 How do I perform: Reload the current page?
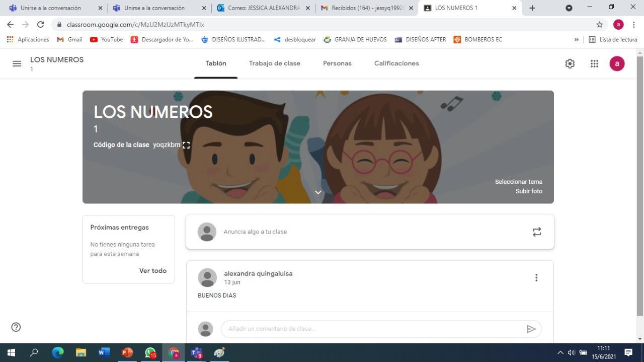coord(40,24)
